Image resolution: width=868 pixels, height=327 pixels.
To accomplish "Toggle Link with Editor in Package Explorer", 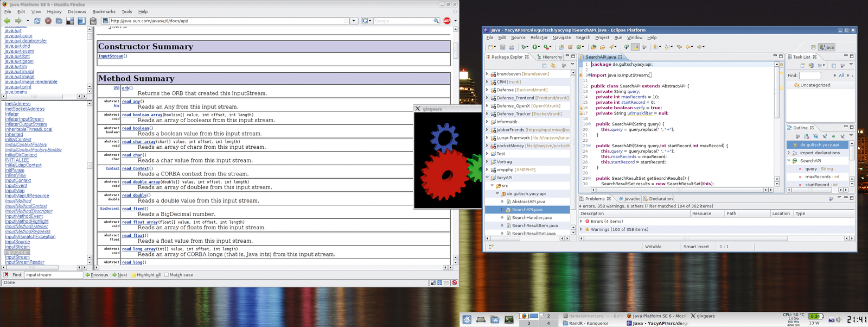I will 553,65.
